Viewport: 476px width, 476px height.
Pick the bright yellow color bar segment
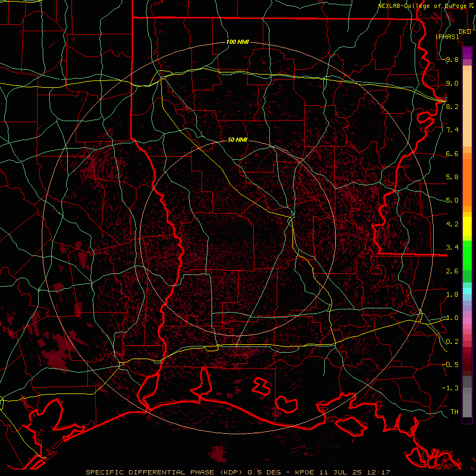tap(467, 226)
